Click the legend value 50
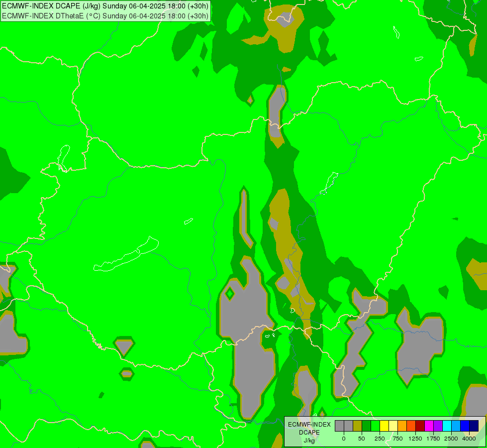This screenshot has height=448, width=487. (362, 439)
